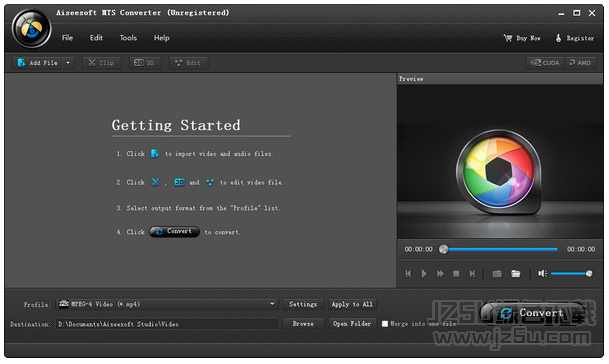Open the 3D settings tool

(x=144, y=63)
